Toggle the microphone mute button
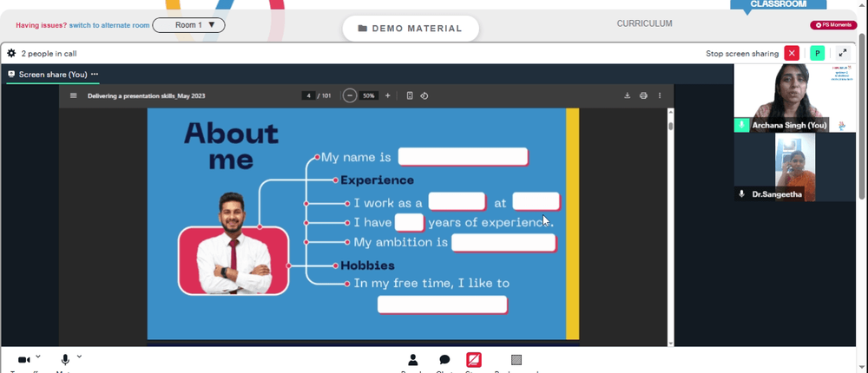 65,360
